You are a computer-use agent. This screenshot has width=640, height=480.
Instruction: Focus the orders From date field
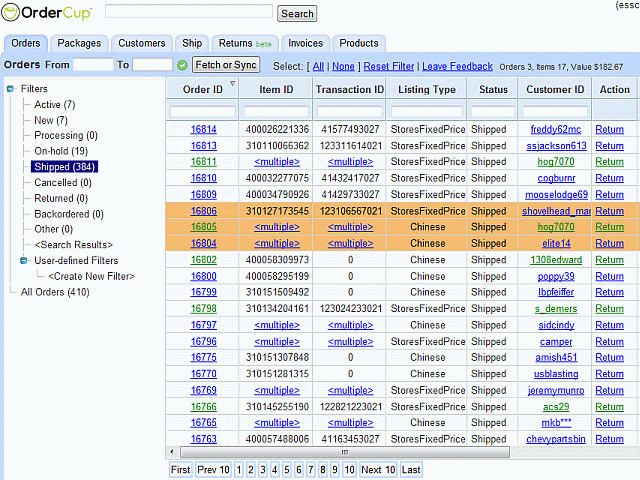93,65
